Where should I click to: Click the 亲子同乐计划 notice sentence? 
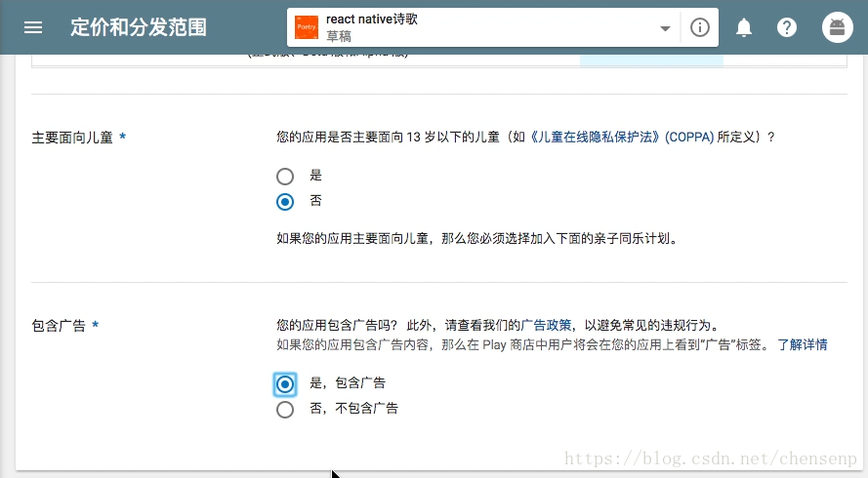(x=476, y=238)
